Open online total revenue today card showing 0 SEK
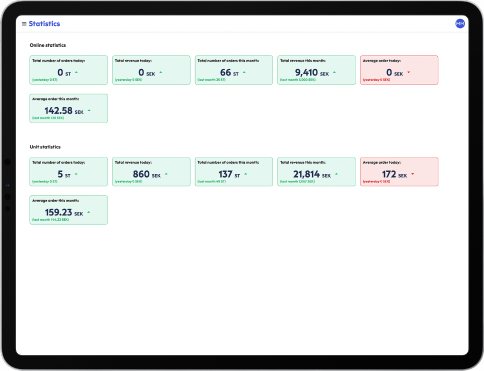Image resolution: width=484 pixels, height=371 pixels. point(151,70)
